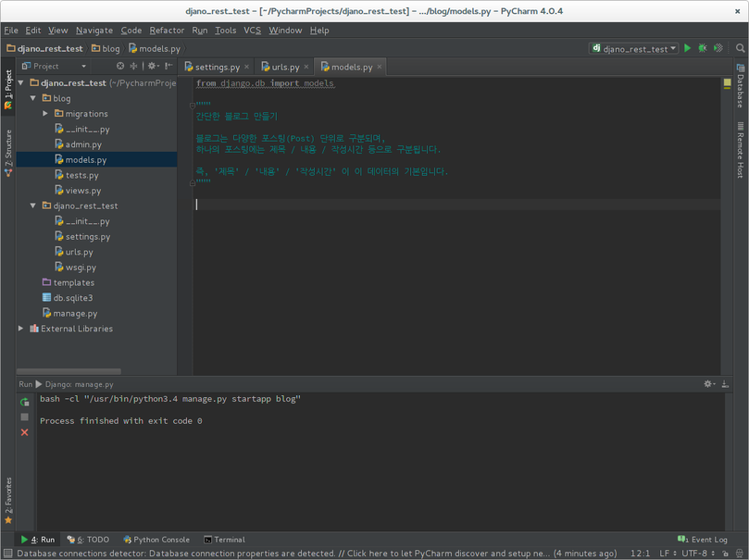
Task: Select wsgi.py in project tree
Action: click(x=81, y=268)
